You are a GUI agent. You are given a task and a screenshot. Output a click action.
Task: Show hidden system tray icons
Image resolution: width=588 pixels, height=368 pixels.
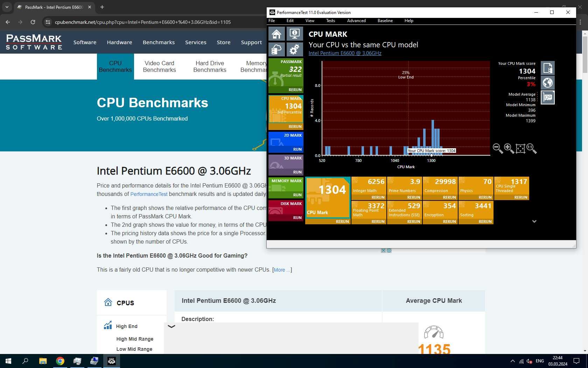coord(512,361)
